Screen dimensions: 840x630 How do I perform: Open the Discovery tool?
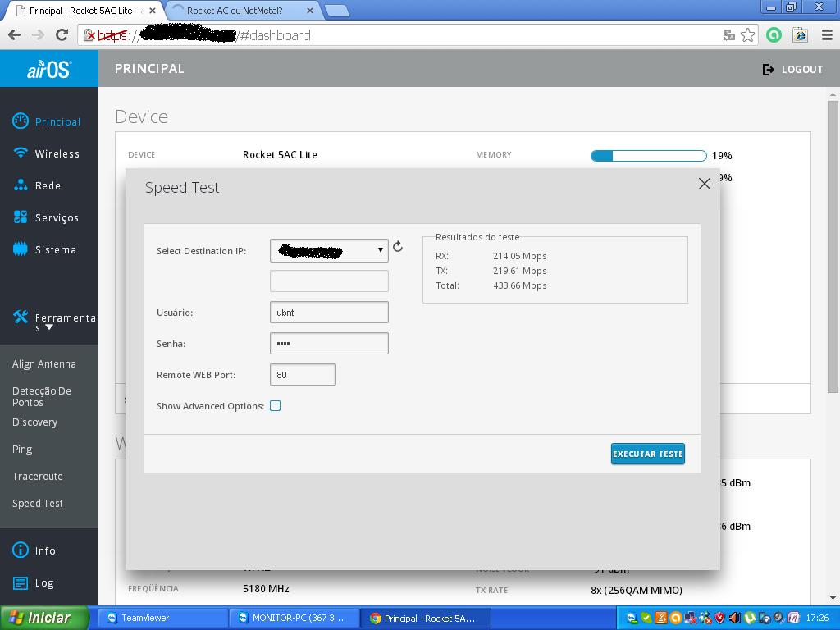[x=34, y=422]
